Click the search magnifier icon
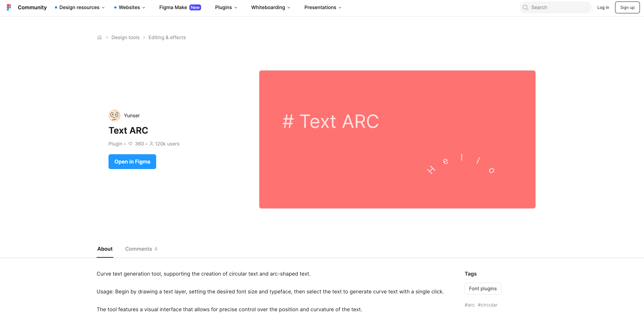Image resolution: width=644 pixels, height=314 pixels. pos(525,7)
